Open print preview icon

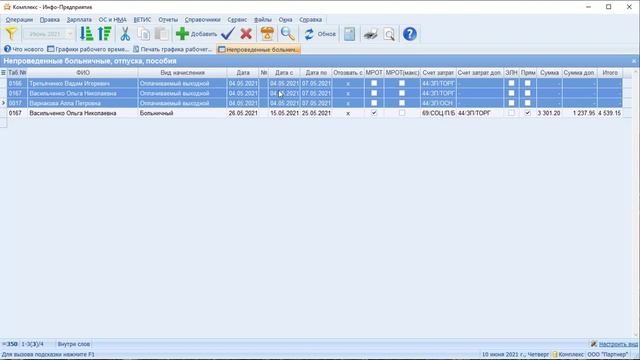[x=389, y=34]
